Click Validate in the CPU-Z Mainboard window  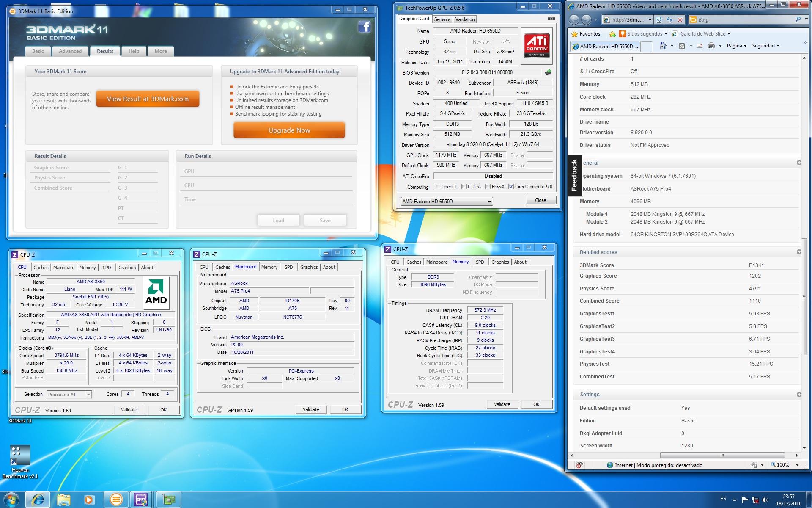point(311,409)
